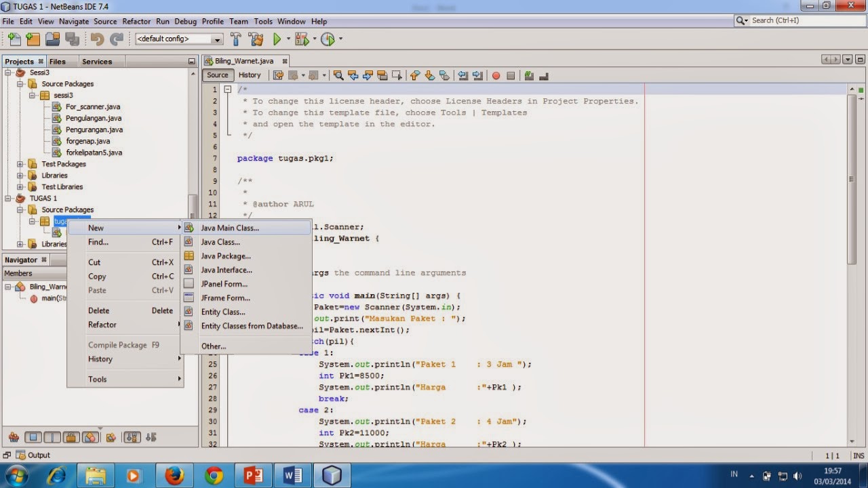Click the Find Previous Occurrence icon
868x488 pixels.
coord(353,75)
